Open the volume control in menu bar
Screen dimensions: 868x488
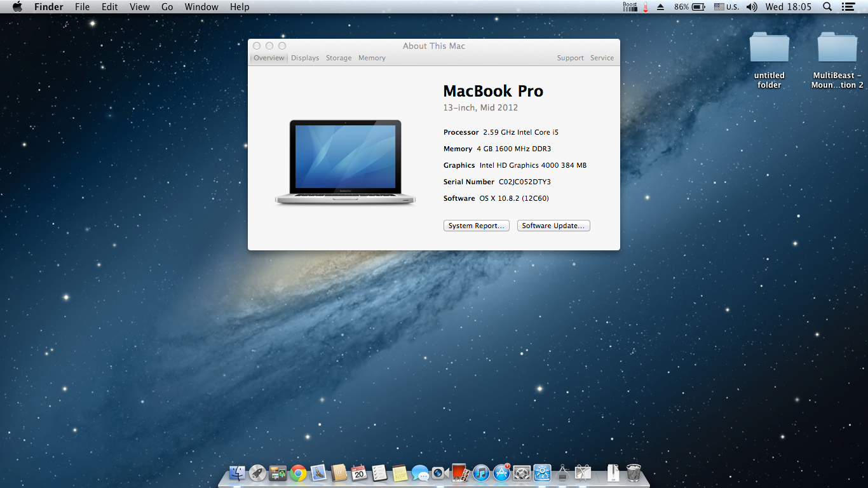[x=752, y=7]
